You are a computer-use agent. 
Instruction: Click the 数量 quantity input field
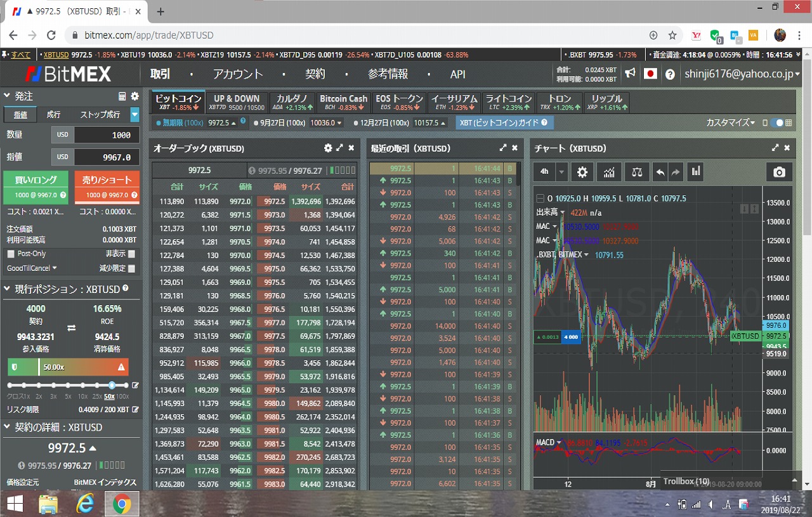click(105, 134)
